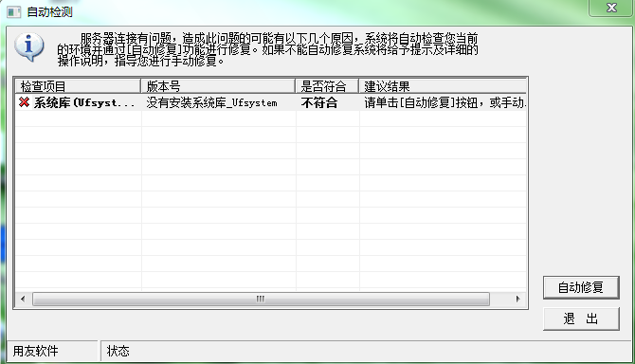
Task: Click the 退出 button
Action: click(581, 318)
